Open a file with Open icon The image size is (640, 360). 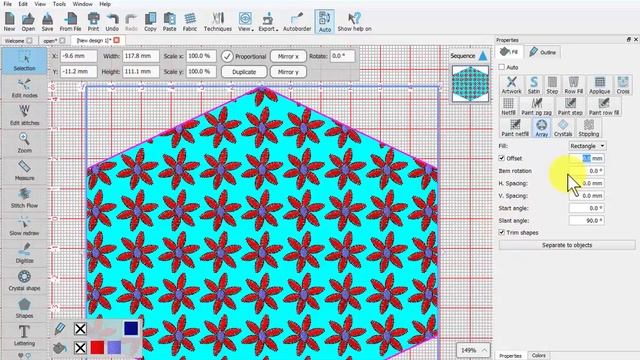(28, 22)
